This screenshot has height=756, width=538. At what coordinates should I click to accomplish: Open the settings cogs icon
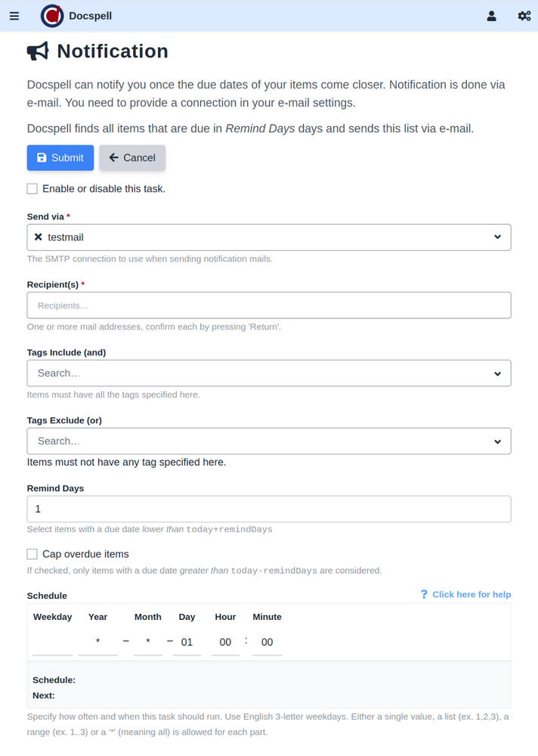(524, 16)
